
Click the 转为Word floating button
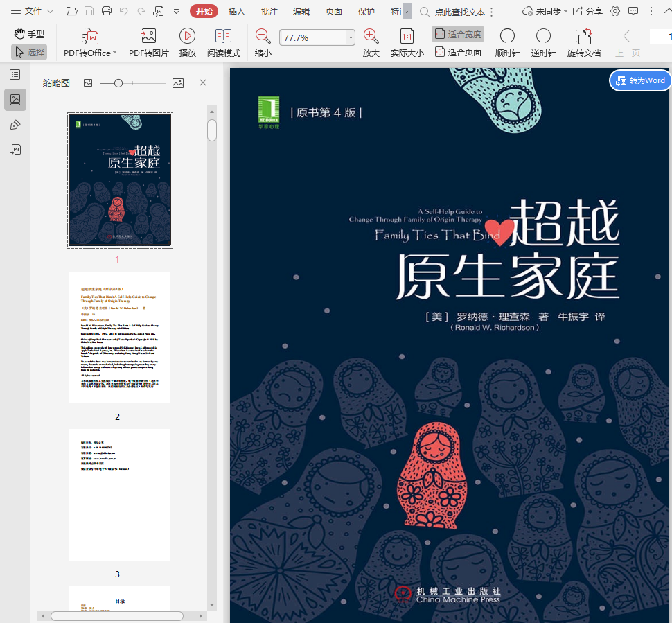[640, 80]
